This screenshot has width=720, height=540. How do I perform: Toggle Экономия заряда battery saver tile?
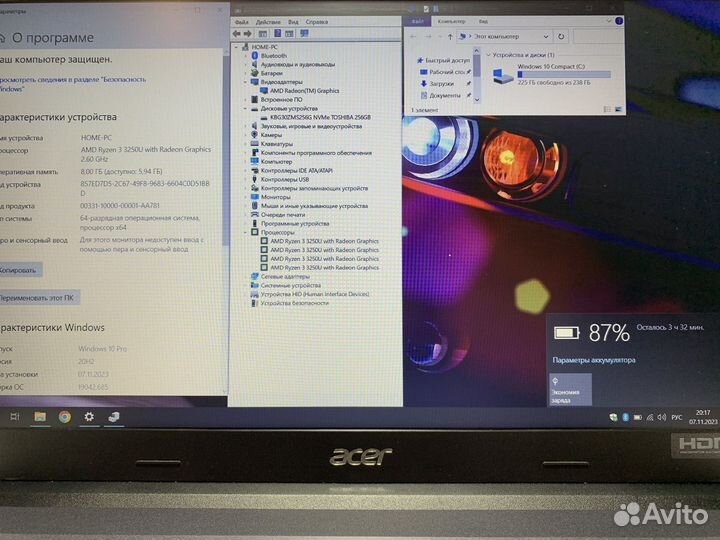tap(570, 390)
